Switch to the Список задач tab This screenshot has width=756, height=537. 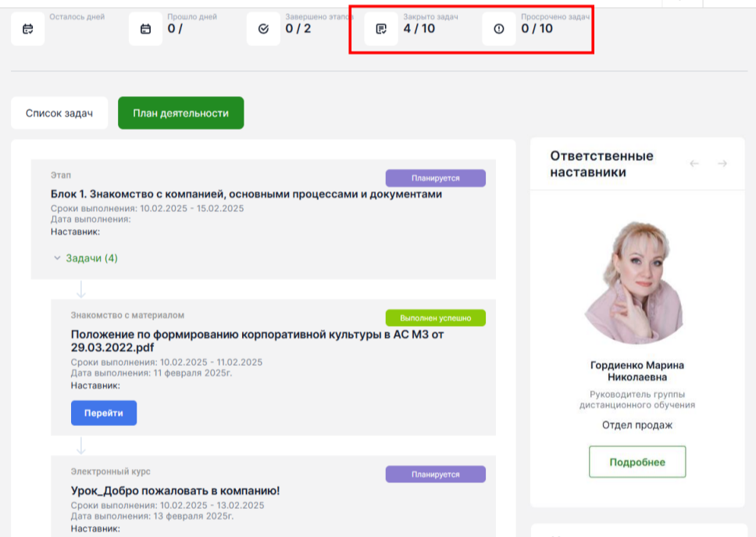coord(59,113)
